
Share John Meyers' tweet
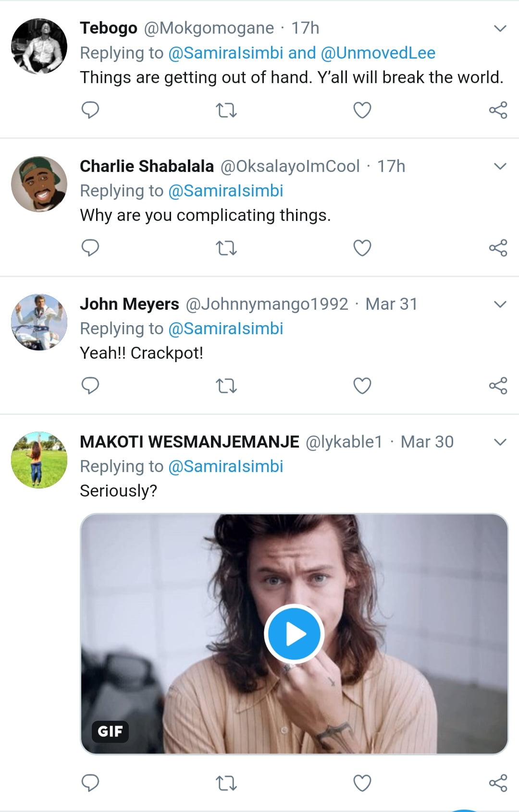click(498, 386)
